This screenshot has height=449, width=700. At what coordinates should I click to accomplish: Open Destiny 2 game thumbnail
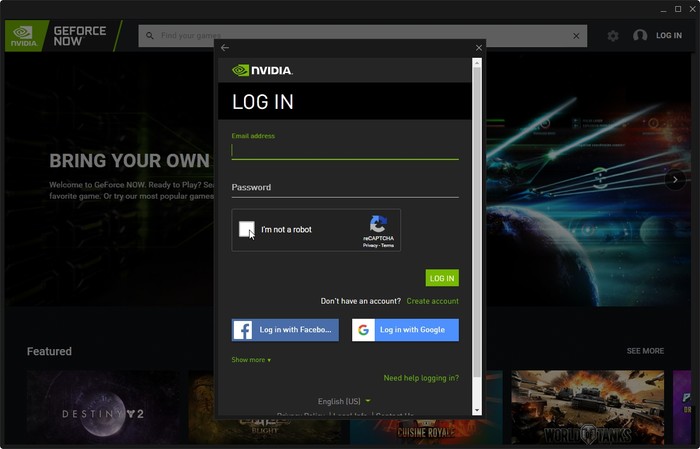coord(104,407)
